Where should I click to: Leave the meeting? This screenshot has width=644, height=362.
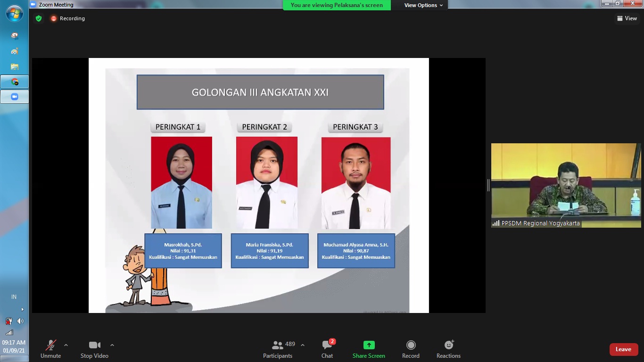(623, 349)
